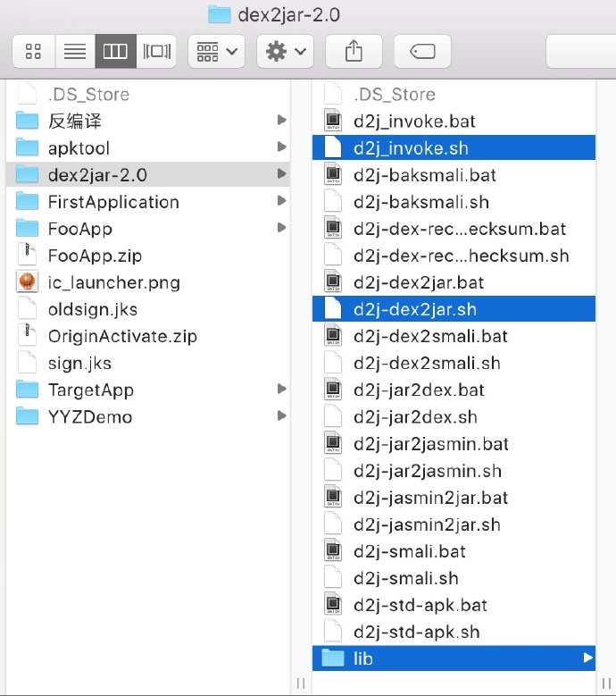Click the d2j-jasmin2jar.bat batch icon

[x=333, y=497]
